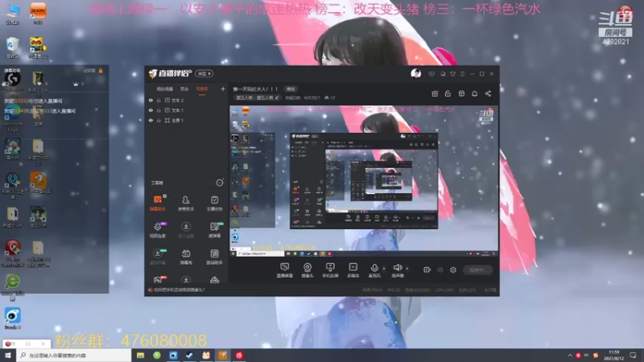
Task: Open the help tip at window bottom-left
Action: 177,290
